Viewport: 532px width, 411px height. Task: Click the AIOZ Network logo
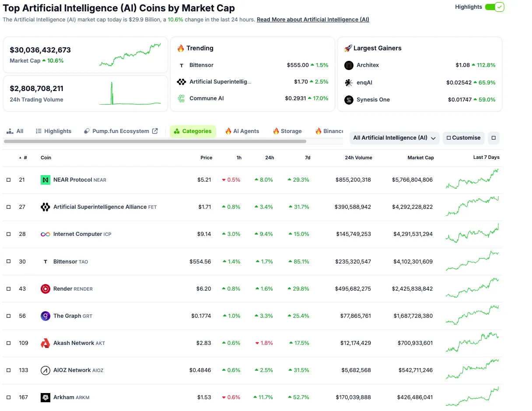pos(46,370)
